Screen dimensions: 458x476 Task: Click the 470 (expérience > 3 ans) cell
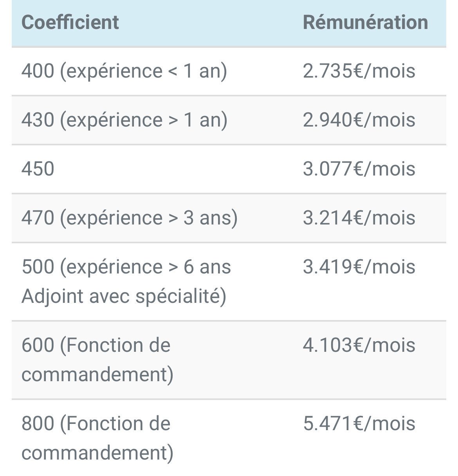pyautogui.click(x=129, y=218)
